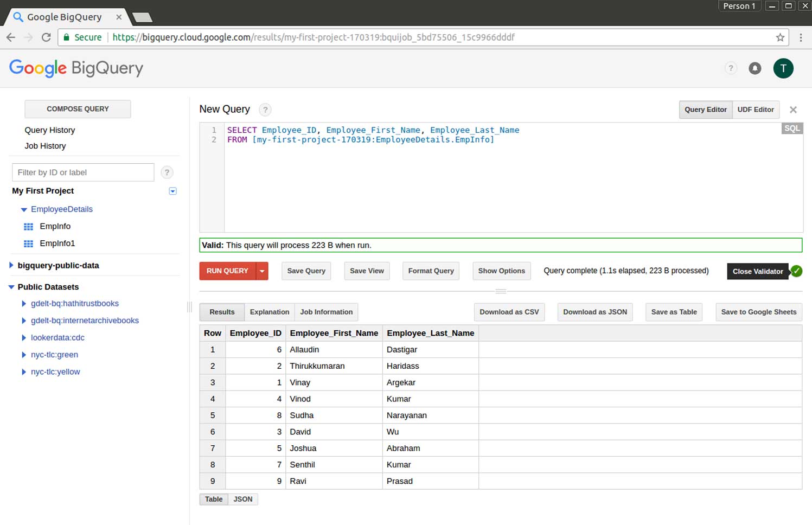
Task: Click the browser back arrow
Action: click(10, 37)
